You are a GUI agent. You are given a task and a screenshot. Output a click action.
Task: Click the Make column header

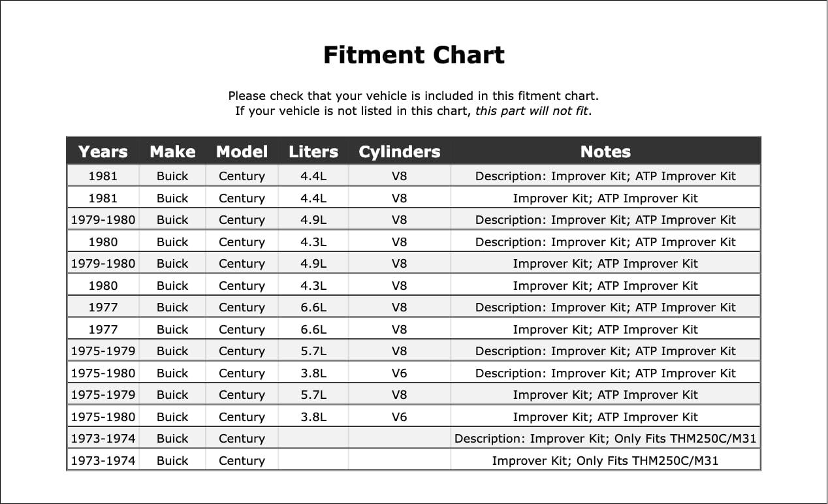172,151
